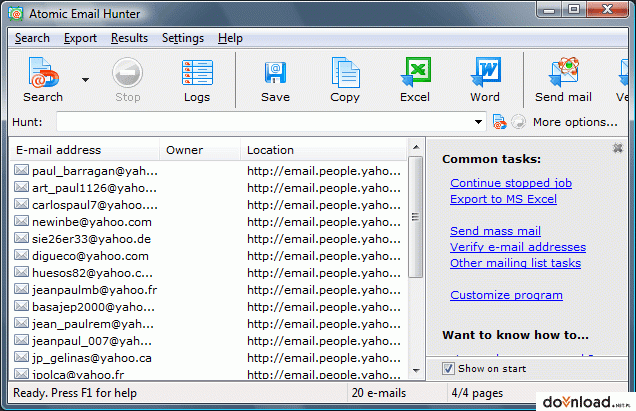Select the jeanpaul_007@yah... row
The image size is (636, 411).
click(208, 341)
